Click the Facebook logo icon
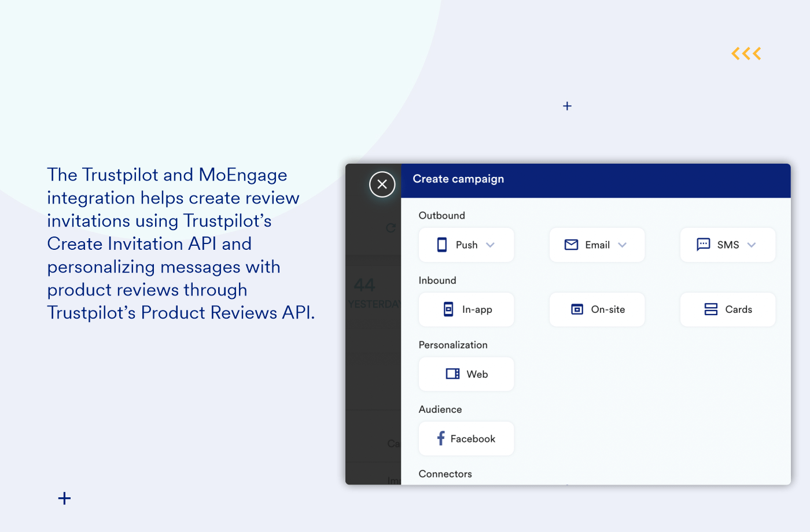This screenshot has width=810, height=532. [441, 438]
